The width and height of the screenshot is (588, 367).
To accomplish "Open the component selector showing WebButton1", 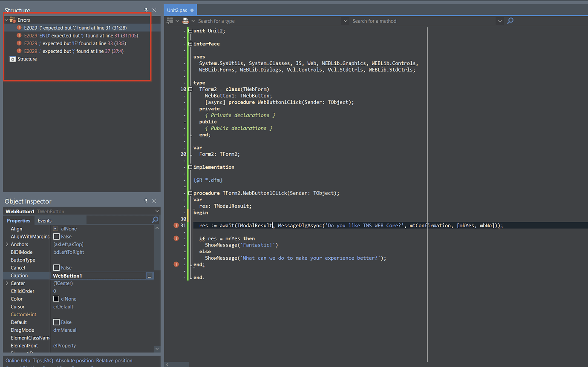I will (157, 211).
